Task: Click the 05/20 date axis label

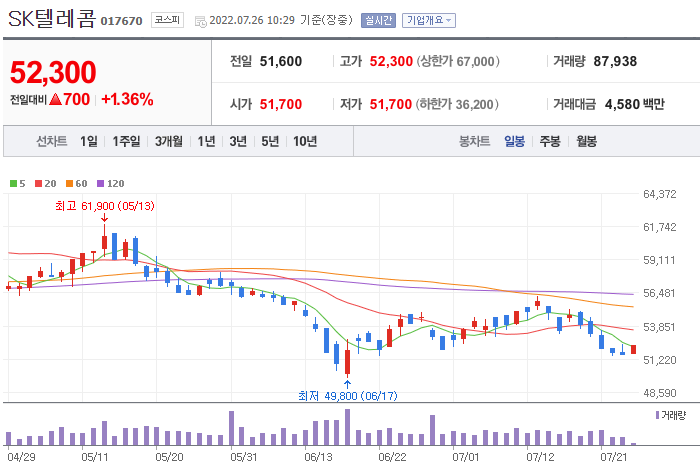Action: click(x=169, y=457)
